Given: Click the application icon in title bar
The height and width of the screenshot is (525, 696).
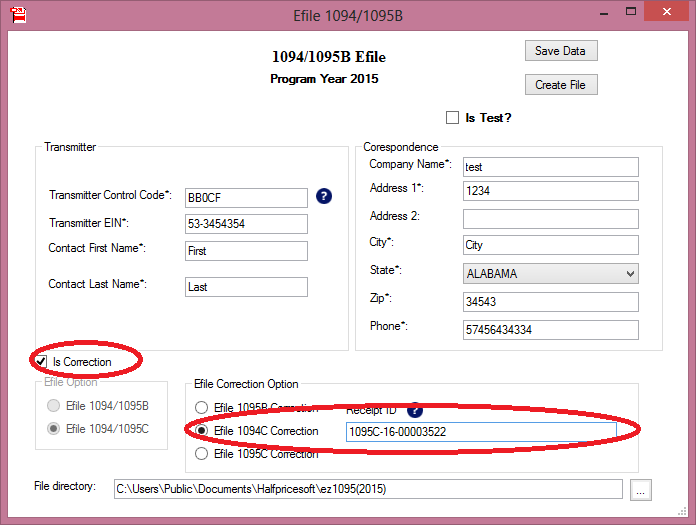Looking at the screenshot, I should click(x=16, y=15).
